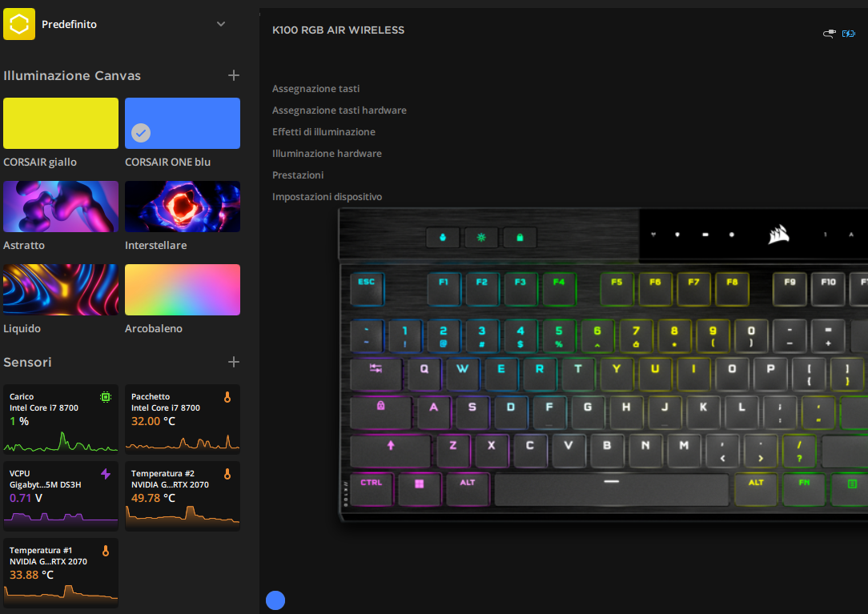Click the brightness key on the keyboard
Screen dimensions: 868x614
coord(481,238)
